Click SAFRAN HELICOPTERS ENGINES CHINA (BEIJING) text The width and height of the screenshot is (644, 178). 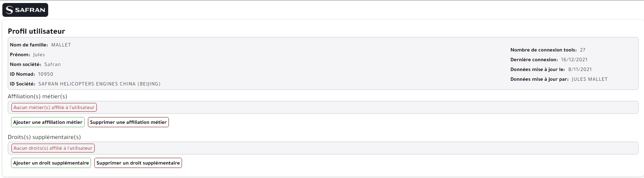[x=99, y=84]
